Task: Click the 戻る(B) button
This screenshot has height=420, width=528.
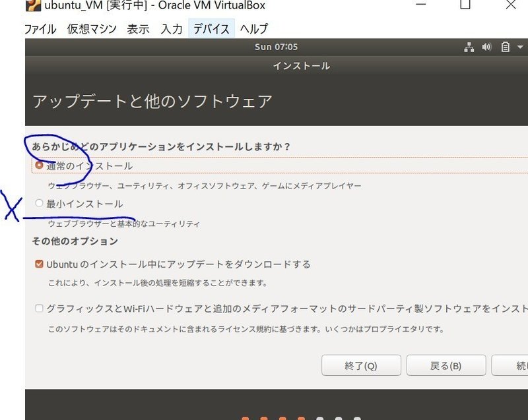Action: (446, 365)
